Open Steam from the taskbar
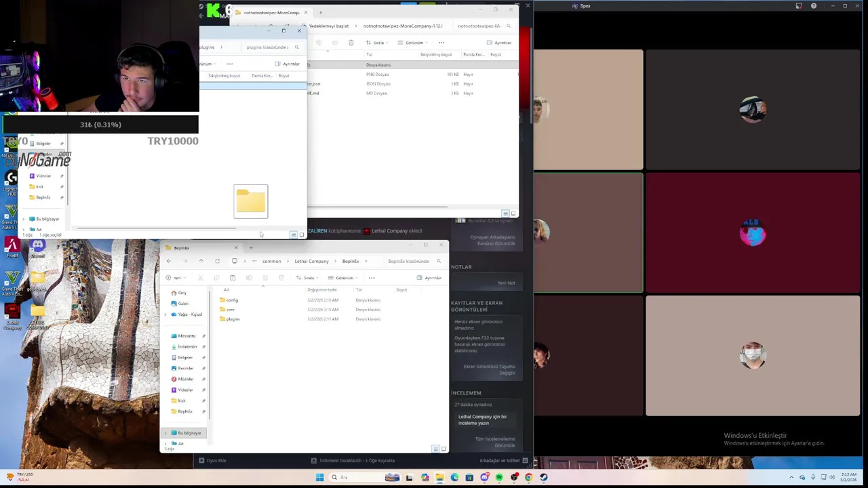 click(544, 477)
